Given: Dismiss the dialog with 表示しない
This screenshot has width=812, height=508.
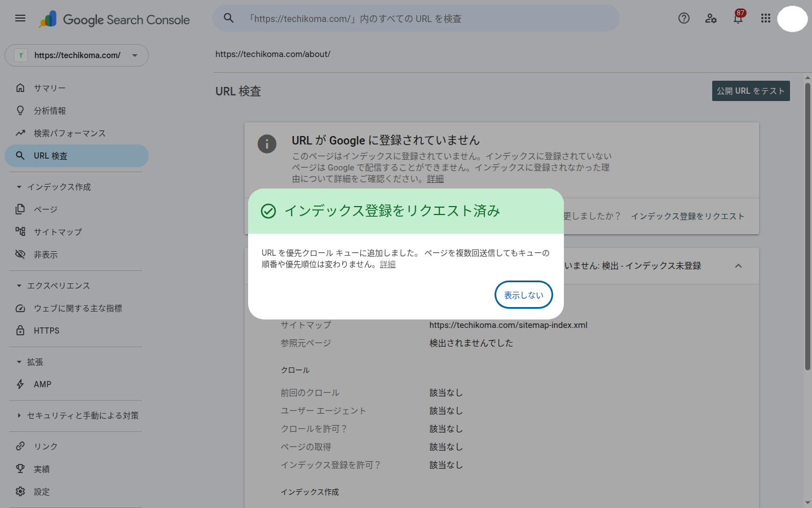Looking at the screenshot, I should click(x=524, y=295).
